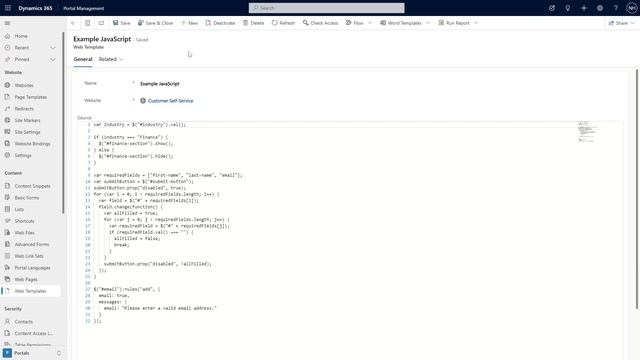Create a New record
The height and width of the screenshot is (360, 640).
tap(189, 23)
